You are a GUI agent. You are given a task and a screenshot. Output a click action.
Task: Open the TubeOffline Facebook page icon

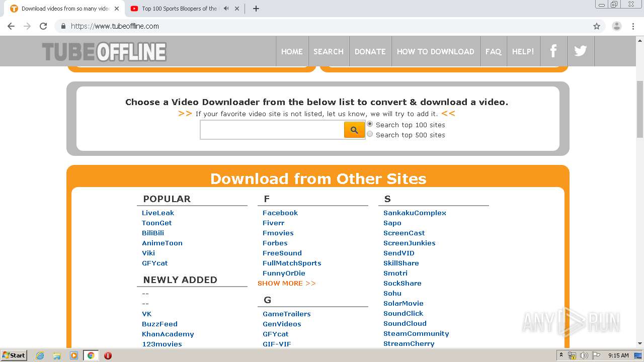tap(553, 51)
